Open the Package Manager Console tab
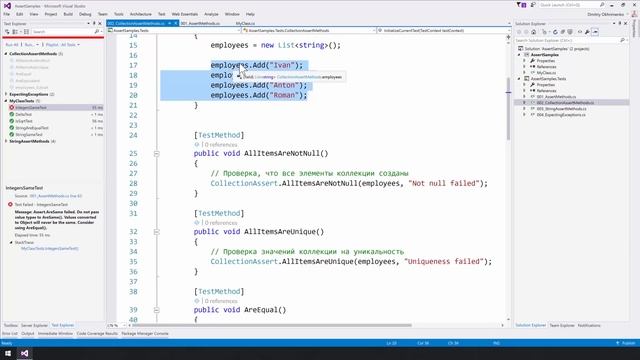The width and height of the screenshot is (640, 360). coord(145,333)
